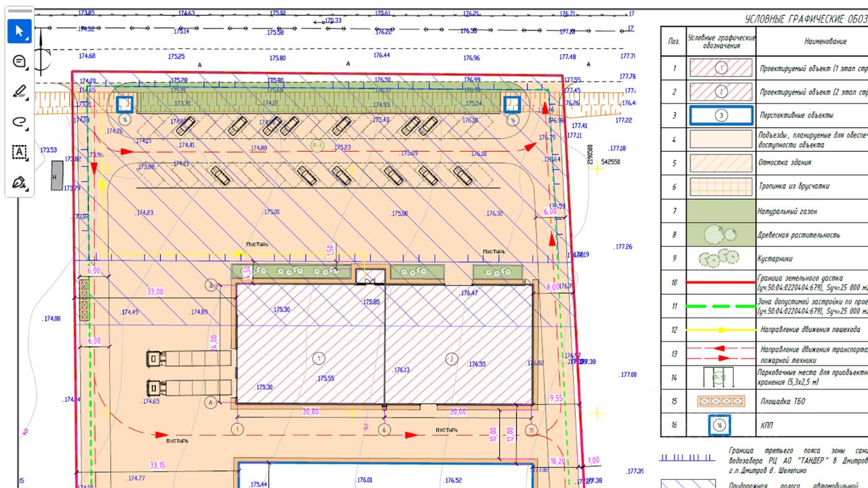Click the legend text "Древесная растительность"
The image size is (868, 488).
coord(800,235)
